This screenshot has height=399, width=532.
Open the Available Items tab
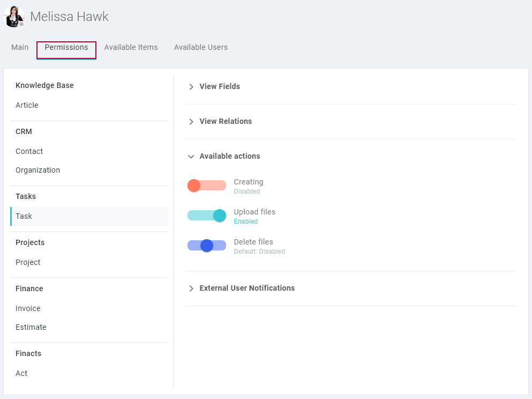point(131,47)
